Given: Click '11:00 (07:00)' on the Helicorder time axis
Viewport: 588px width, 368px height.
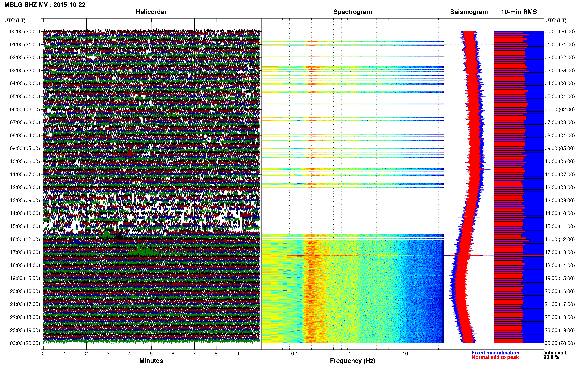Looking at the screenshot, I should coord(25,174).
